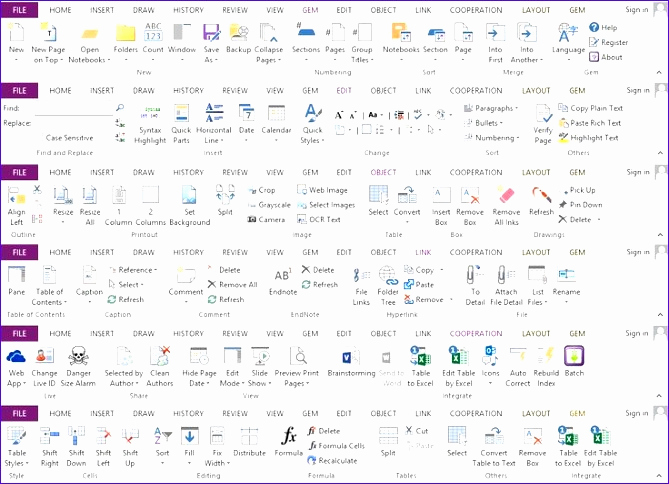Viewport: 669px width, 484px height.
Task: Switch to the highlighted COOPERATION tab
Action: (x=476, y=333)
